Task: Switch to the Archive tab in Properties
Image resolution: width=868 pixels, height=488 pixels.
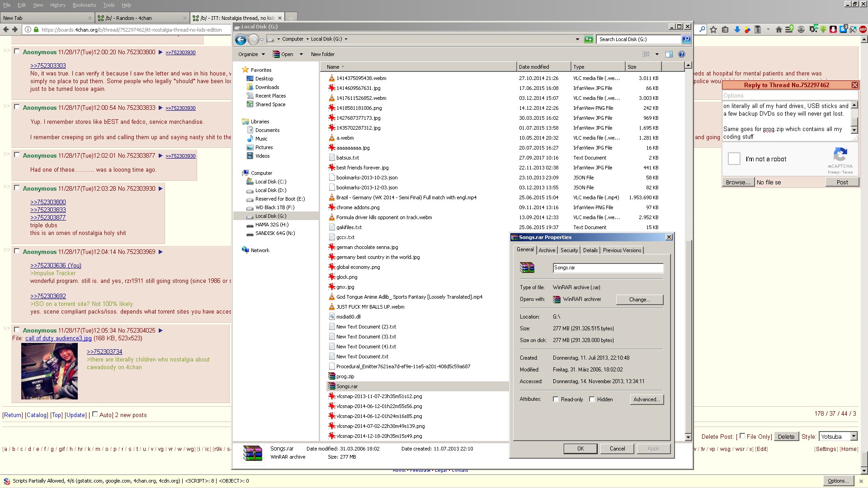Action: 547,250
